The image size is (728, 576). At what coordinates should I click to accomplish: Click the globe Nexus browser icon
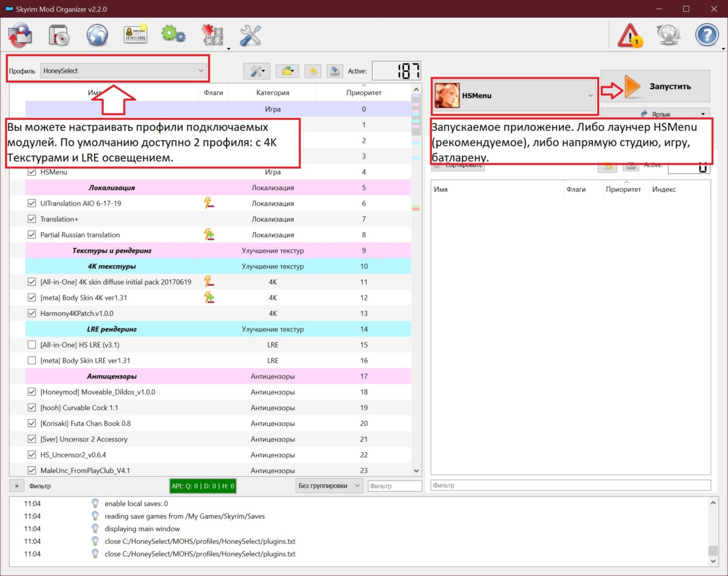[x=97, y=35]
